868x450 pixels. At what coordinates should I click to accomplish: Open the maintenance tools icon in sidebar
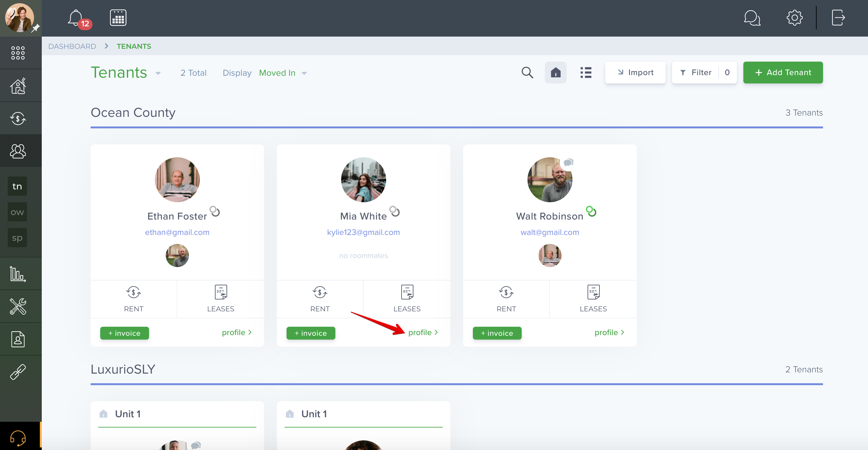tap(18, 306)
